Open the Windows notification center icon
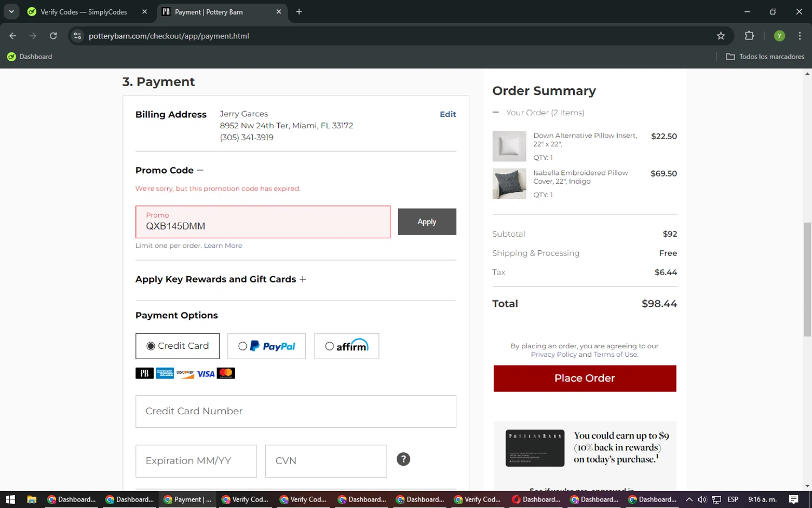Viewport: 812px width, 508px height. [794, 499]
